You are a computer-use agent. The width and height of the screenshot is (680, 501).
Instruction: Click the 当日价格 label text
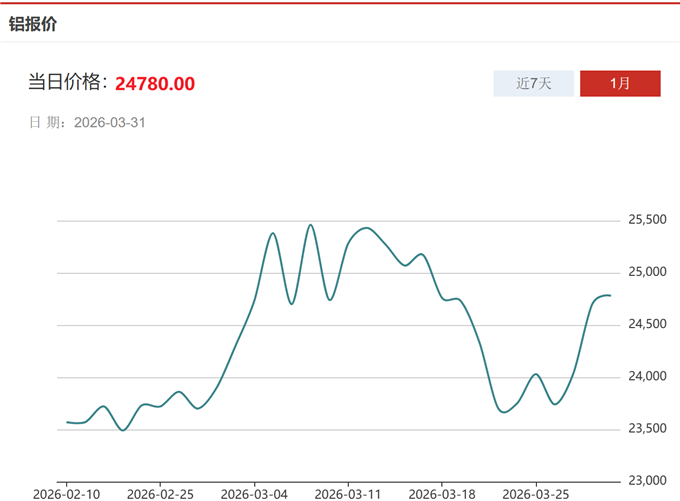coord(66,83)
